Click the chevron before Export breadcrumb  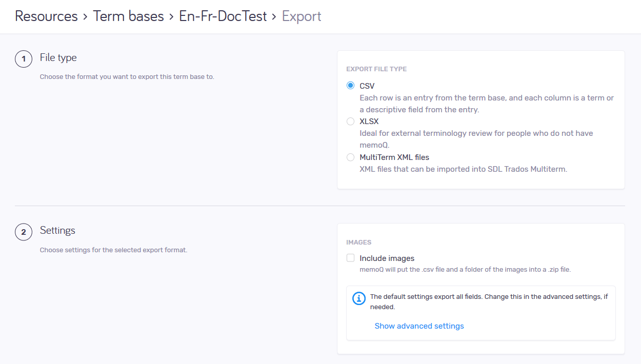(x=274, y=17)
